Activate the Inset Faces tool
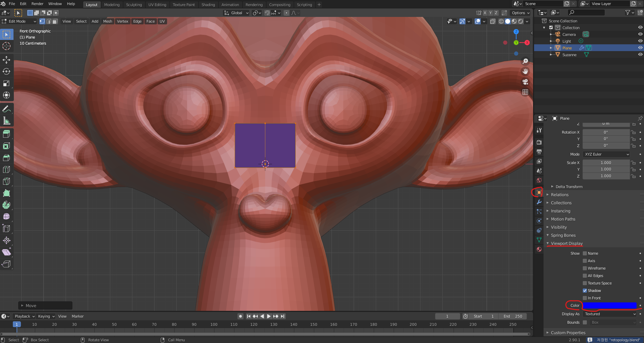The height and width of the screenshot is (343, 644). coord(6,146)
